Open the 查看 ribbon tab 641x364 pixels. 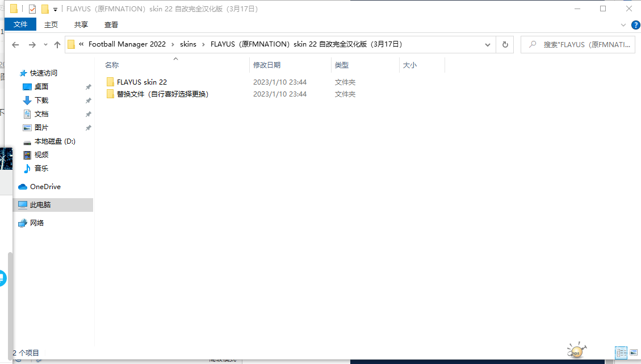click(111, 24)
